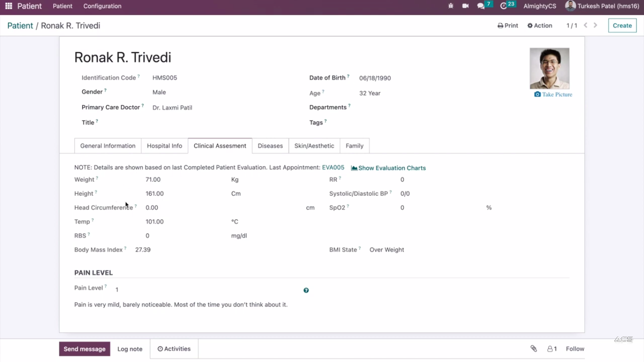Click the pain level help icon
644x362 pixels.
pos(306,290)
